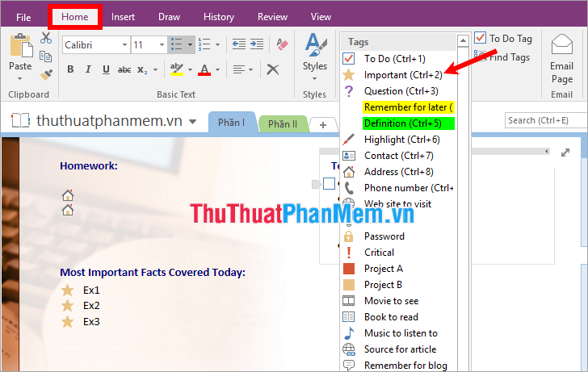
Task: Increase indent position
Action: (257, 44)
